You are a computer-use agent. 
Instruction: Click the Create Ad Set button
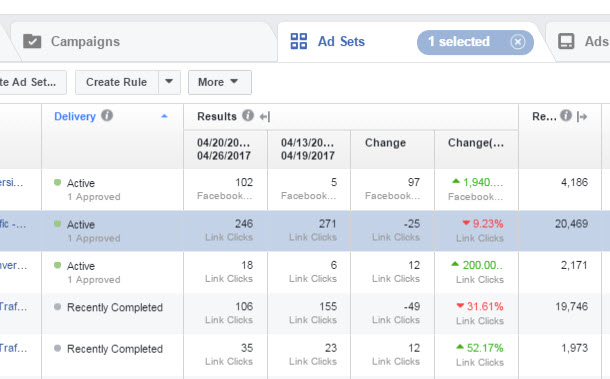tap(31, 82)
